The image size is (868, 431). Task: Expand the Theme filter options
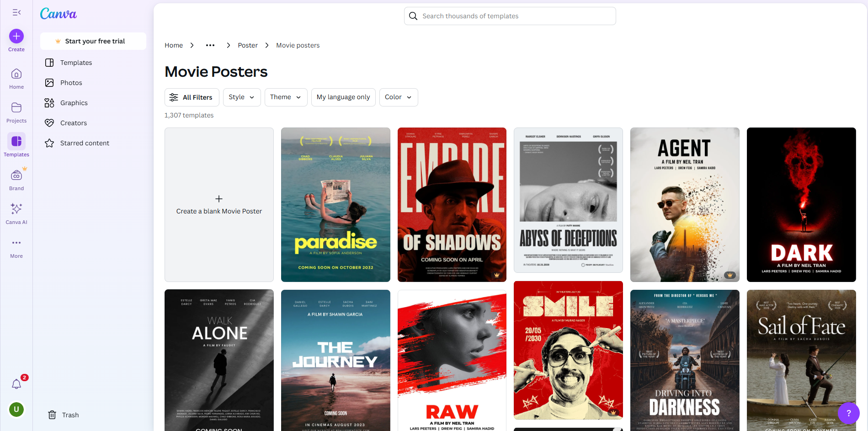click(x=285, y=97)
